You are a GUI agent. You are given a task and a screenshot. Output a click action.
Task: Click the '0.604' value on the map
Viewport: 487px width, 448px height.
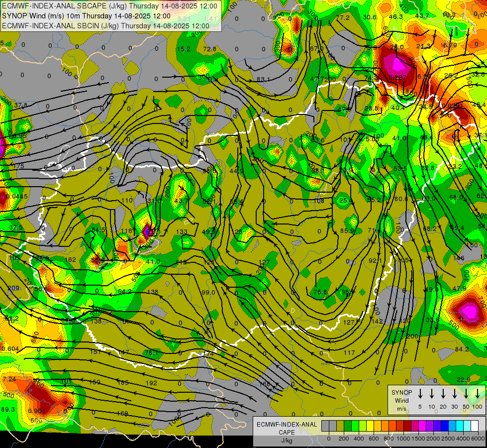[x=10, y=349]
